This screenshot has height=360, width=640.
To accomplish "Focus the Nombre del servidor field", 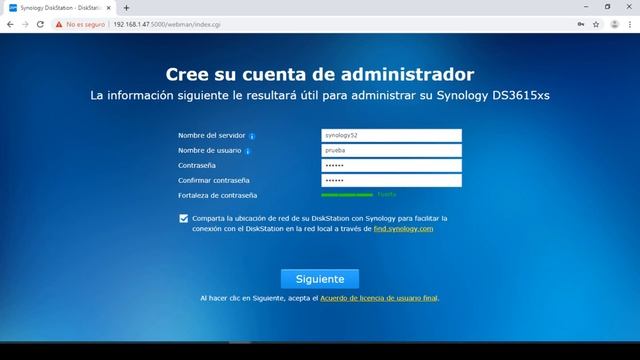I will point(391,136).
